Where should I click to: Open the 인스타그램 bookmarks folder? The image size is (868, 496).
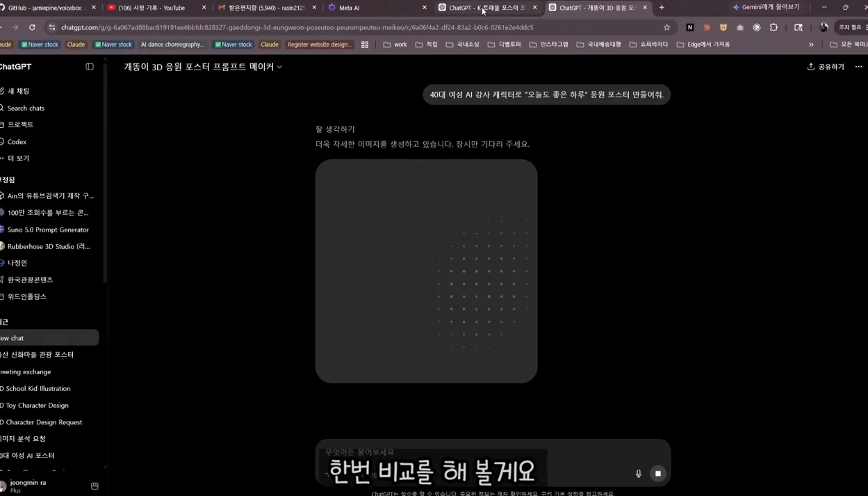548,45
